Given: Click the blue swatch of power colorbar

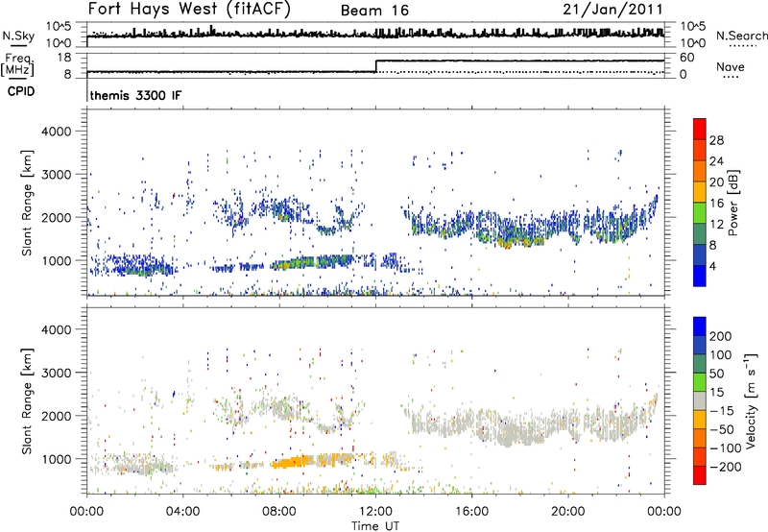Looking at the screenshot, I should [700, 276].
